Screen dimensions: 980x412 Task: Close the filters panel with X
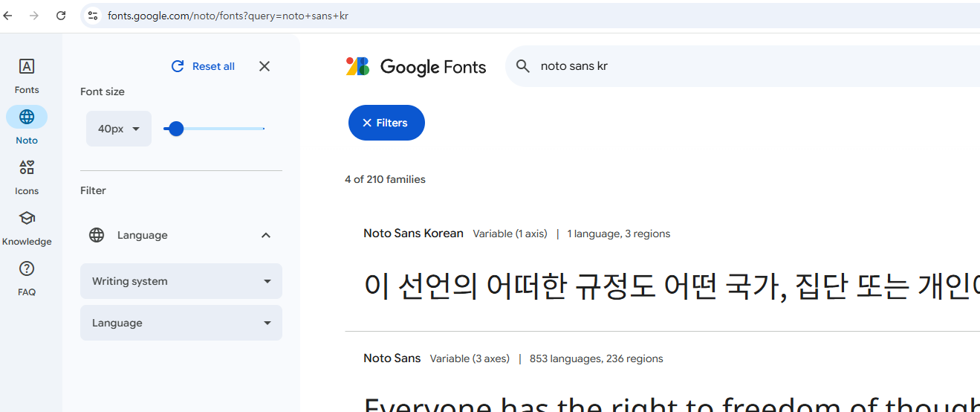[265, 66]
